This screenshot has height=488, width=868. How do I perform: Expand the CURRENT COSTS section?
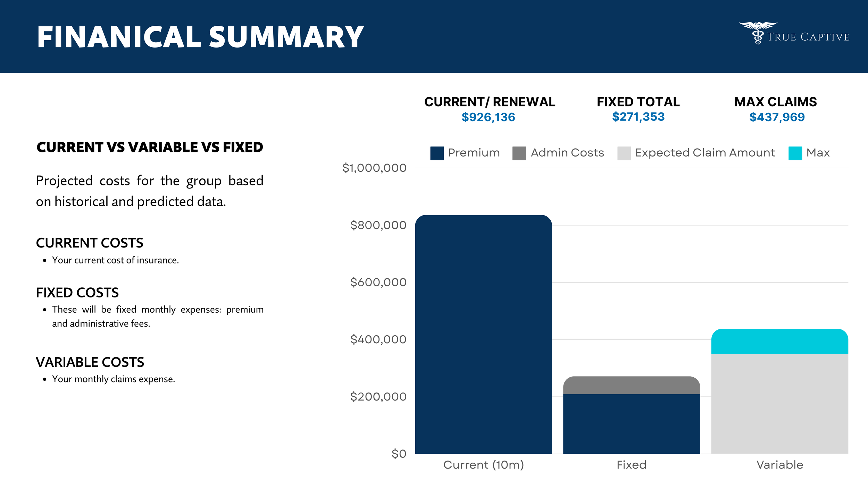point(90,243)
